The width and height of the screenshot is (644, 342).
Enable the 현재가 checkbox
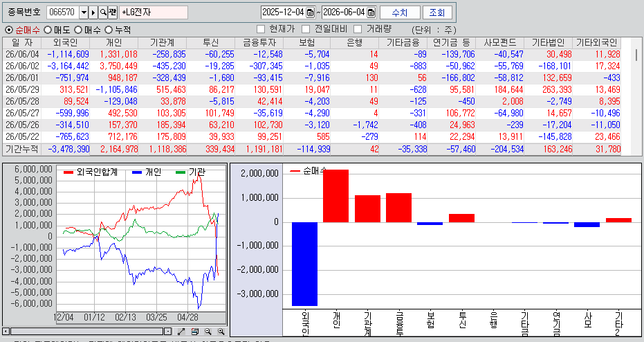pyautogui.click(x=260, y=29)
